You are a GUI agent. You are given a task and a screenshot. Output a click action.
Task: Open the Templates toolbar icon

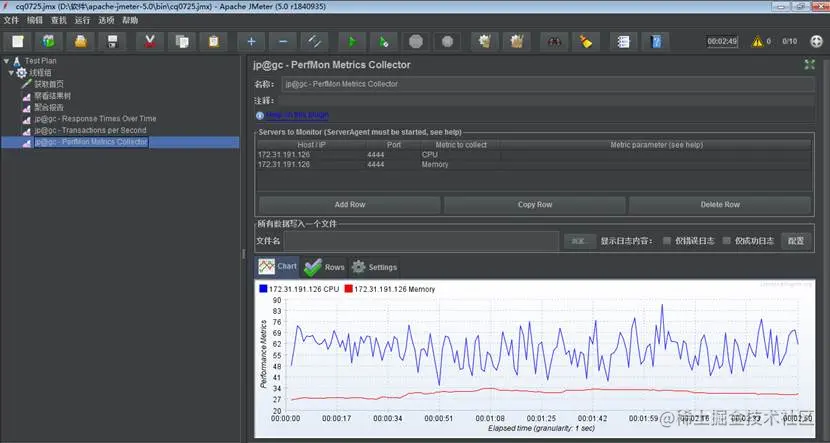pos(49,42)
